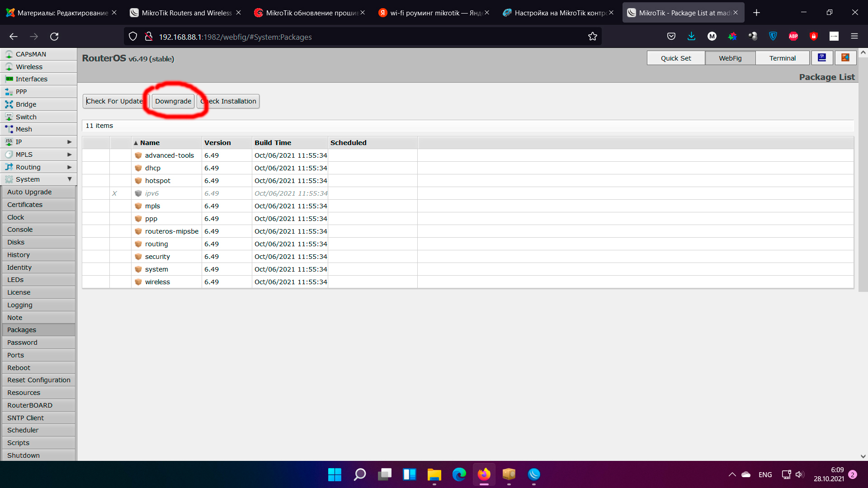Select the advanced-tools package icon
The height and width of the screenshot is (488, 868).
click(138, 155)
